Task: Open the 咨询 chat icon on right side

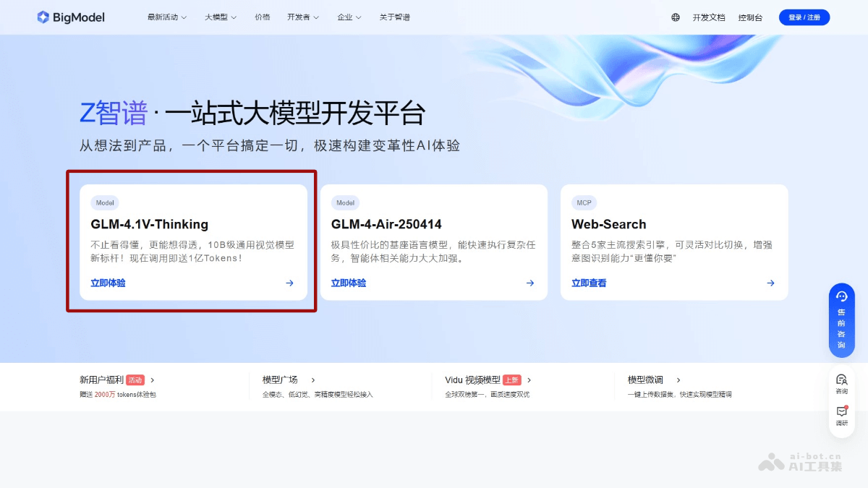Action: [x=841, y=382]
